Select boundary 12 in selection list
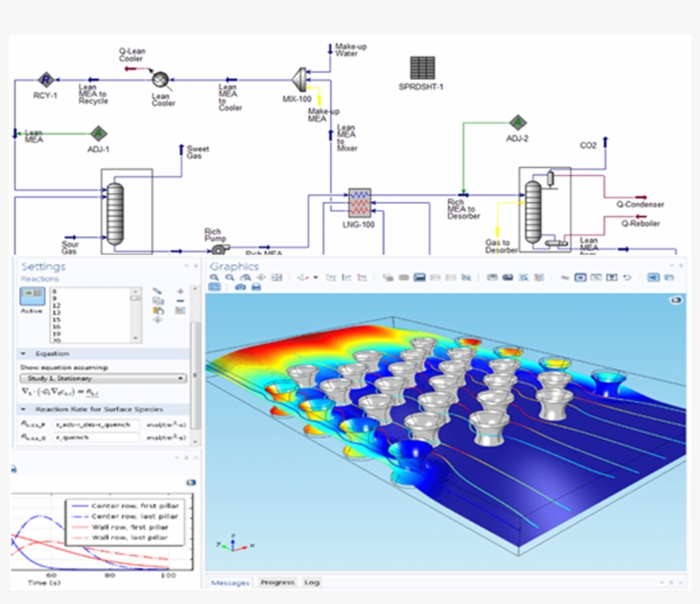 (57, 305)
